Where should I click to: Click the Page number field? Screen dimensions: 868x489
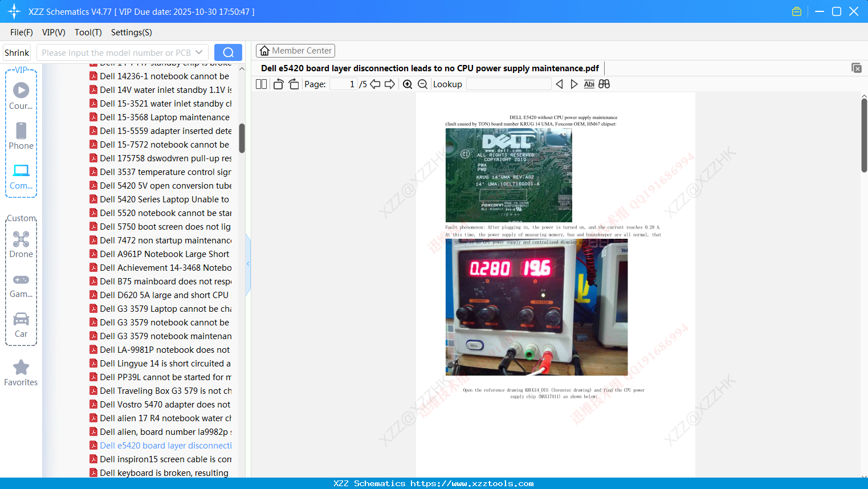pos(344,84)
